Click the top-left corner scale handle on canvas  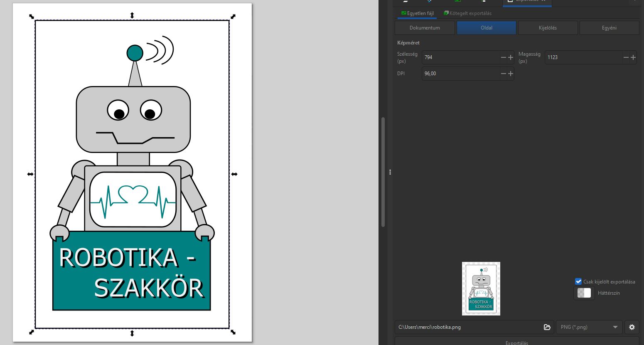click(32, 17)
